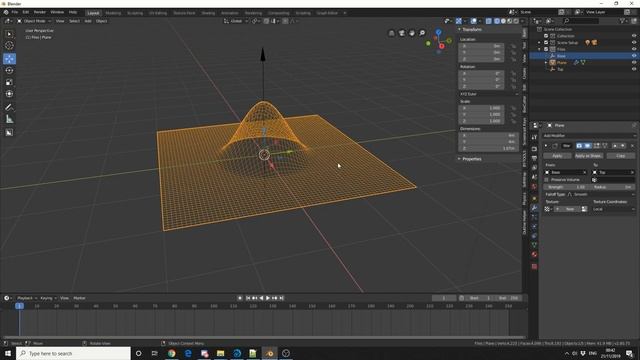Open File Explorer from the taskbar

220,353
